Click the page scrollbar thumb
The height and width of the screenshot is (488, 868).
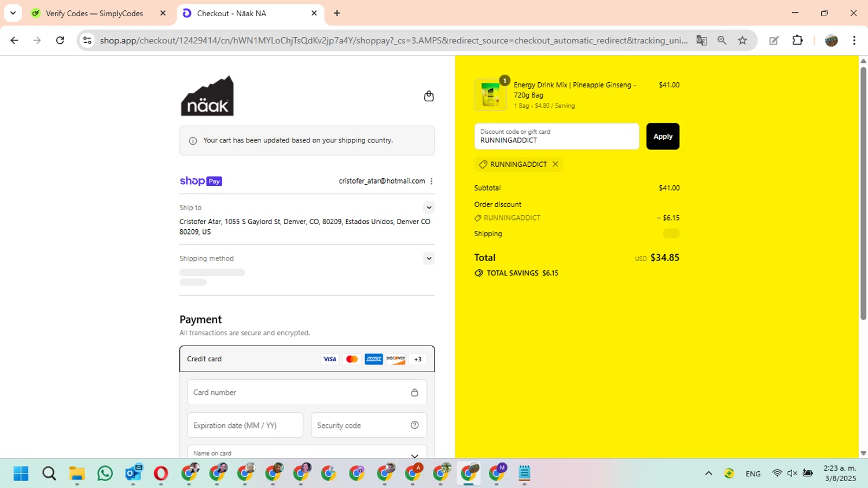coord(863,193)
